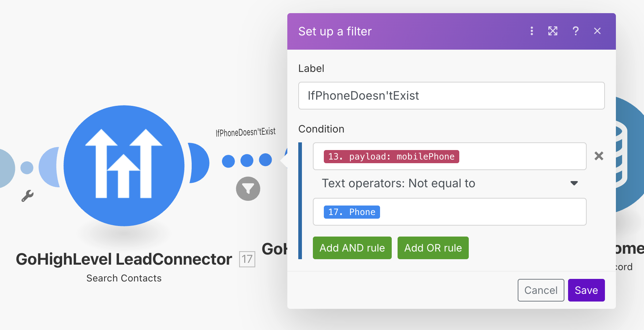Open the filter panel's three-dot options menu
The image size is (644, 330).
[532, 31]
